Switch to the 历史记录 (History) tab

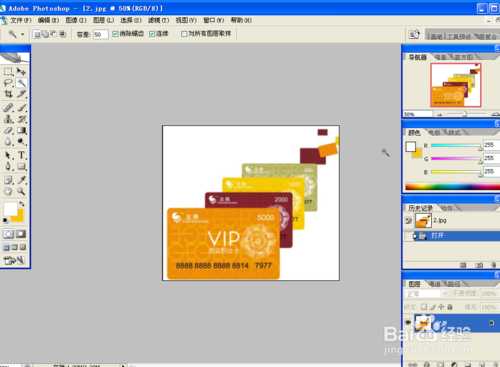(x=421, y=208)
